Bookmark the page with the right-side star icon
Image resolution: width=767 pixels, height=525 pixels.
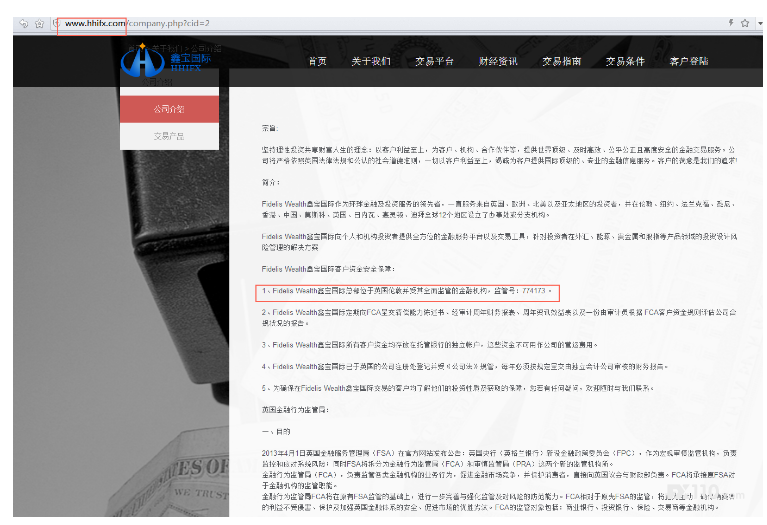point(745,23)
